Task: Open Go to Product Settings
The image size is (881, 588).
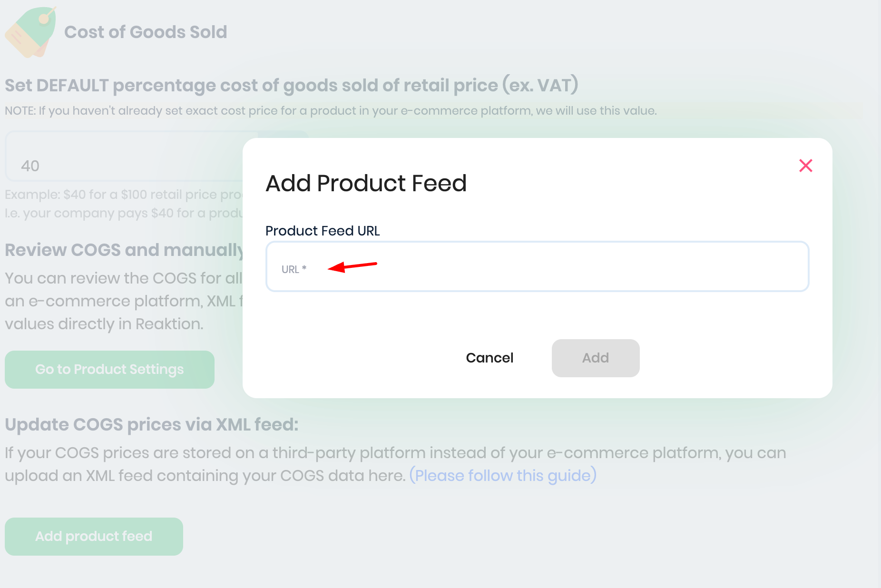Action: pyautogui.click(x=109, y=370)
